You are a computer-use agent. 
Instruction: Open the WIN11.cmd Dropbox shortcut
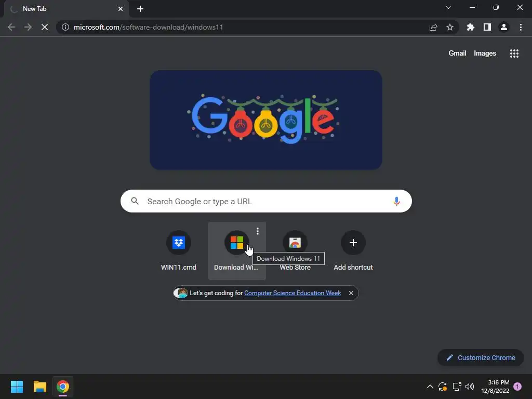[179, 251]
